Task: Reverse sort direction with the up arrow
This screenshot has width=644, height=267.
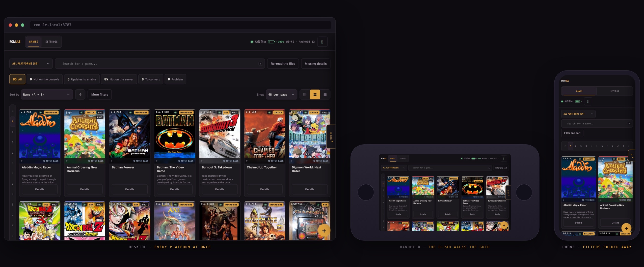Action: pyautogui.click(x=80, y=95)
